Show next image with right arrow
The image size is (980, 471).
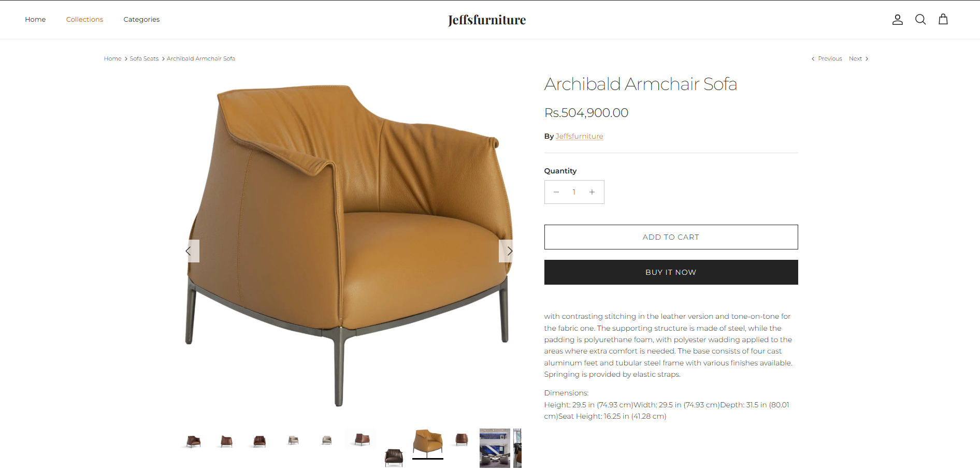[x=508, y=251]
